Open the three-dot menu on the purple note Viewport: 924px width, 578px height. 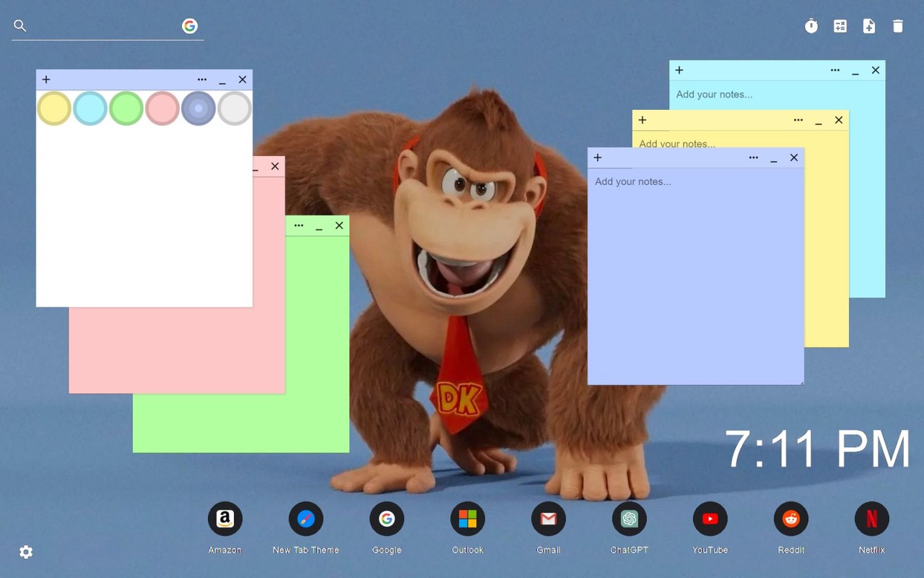[x=754, y=158]
